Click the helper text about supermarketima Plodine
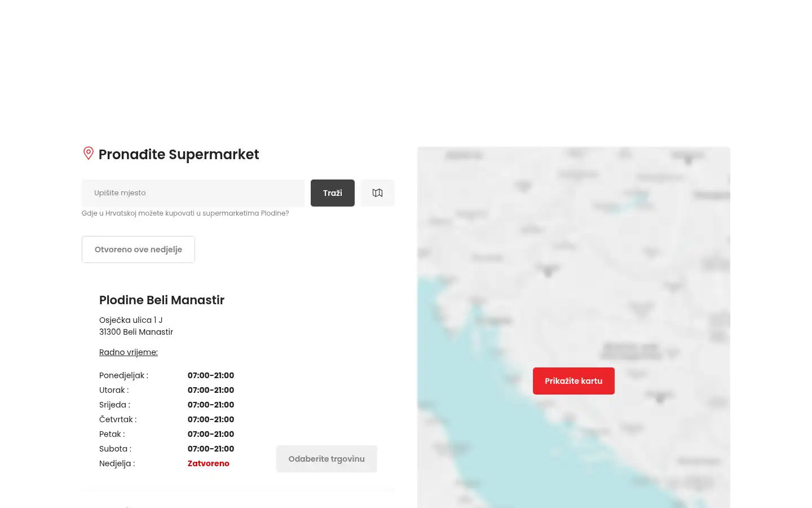The width and height of the screenshot is (812, 508). coord(186,213)
